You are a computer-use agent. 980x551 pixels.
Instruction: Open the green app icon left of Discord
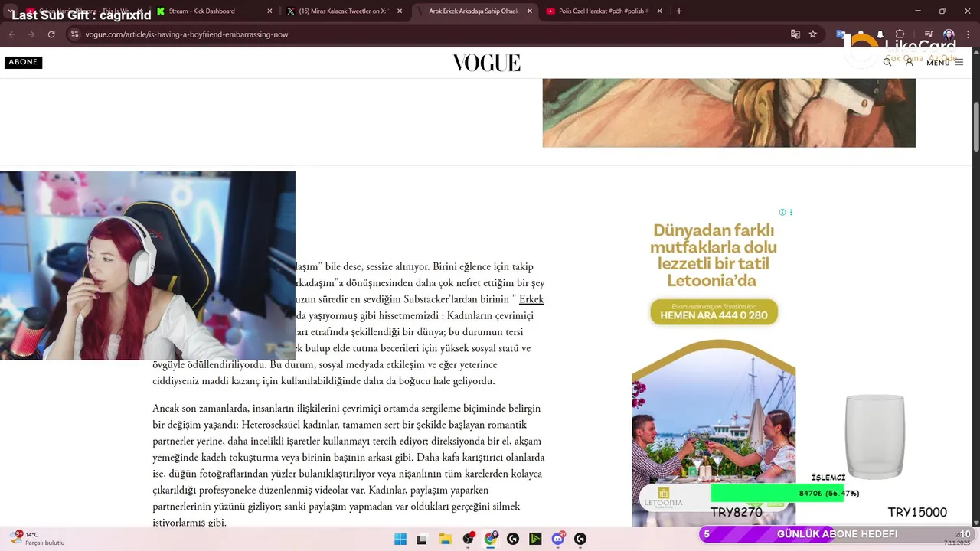535,539
